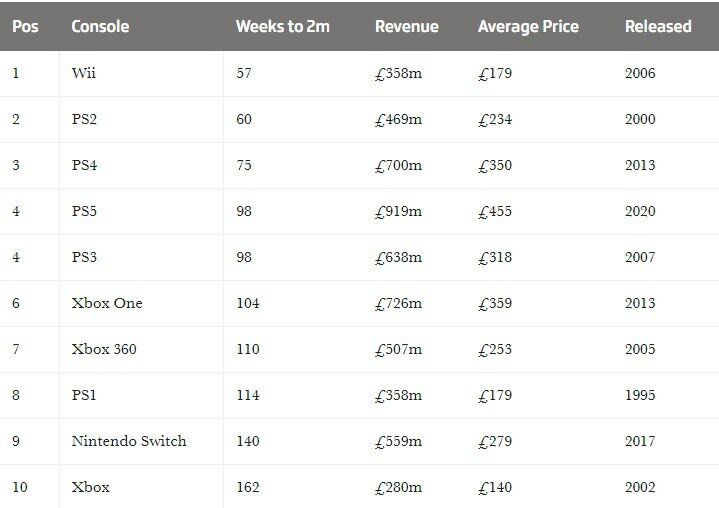Click the 162 weeks value

(x=248, y=487)
